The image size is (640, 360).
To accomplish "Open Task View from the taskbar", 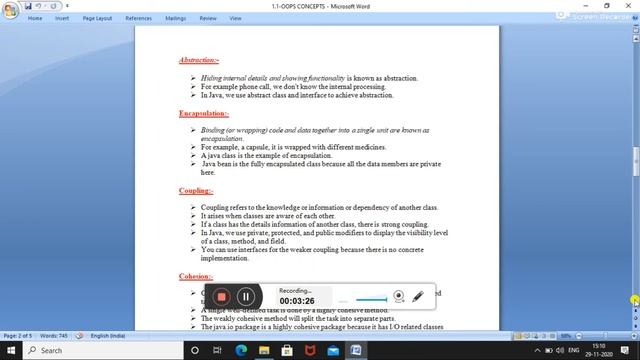I will click(217, 350).
